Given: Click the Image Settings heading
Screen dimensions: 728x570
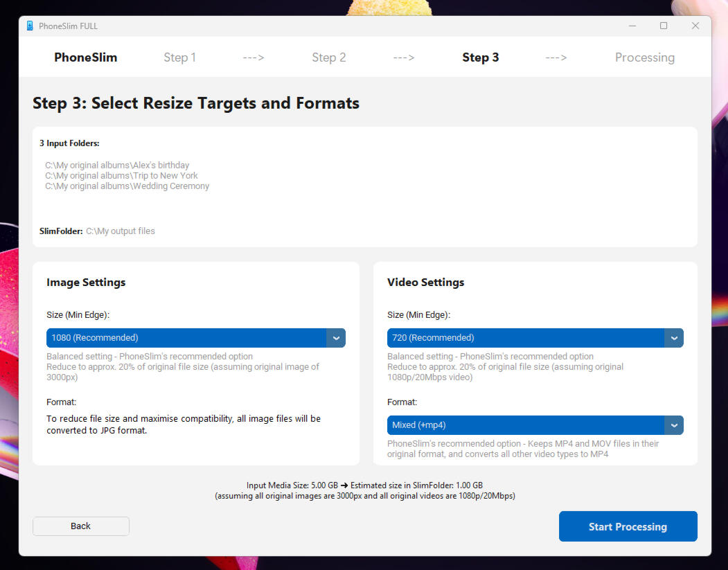Looking at the screenshot, I should pos(86,282).
